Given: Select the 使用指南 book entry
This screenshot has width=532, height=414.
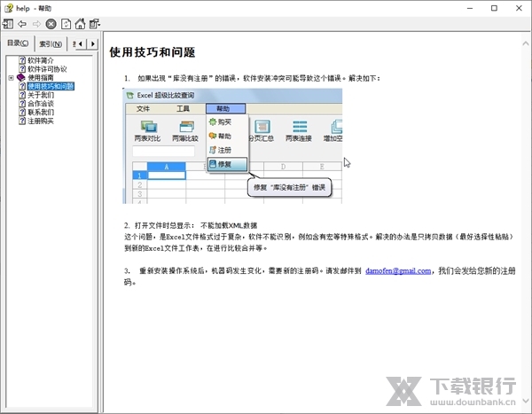Looking at the screenshot, I should [41, 78].
